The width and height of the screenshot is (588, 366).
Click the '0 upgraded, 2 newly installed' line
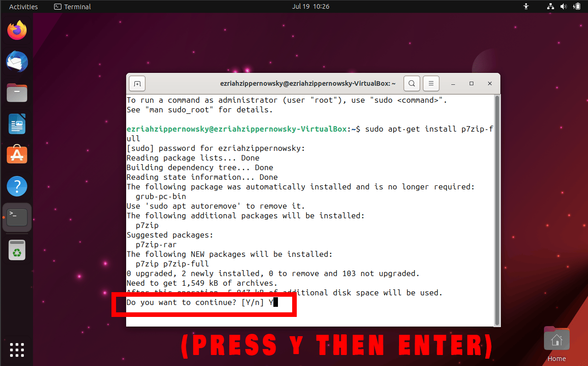pyautogui.click(x=273, y=273)
